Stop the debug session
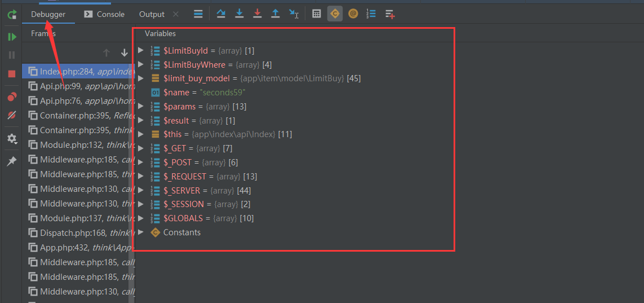Viewport: 644px width, 303px height. point(12,74)
